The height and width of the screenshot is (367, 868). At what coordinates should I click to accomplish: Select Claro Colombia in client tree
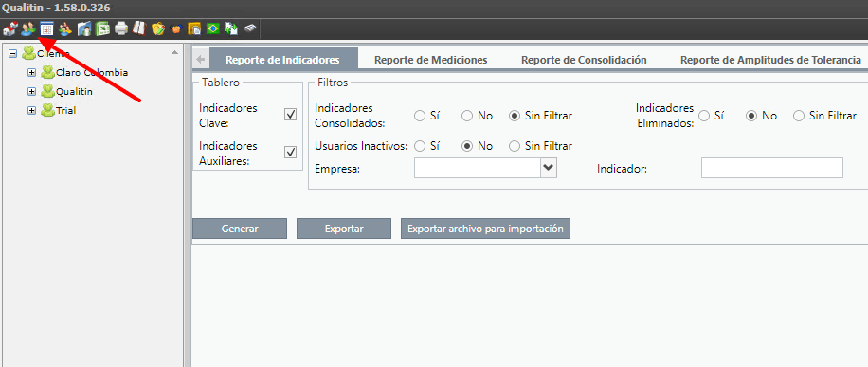(92, 73)
